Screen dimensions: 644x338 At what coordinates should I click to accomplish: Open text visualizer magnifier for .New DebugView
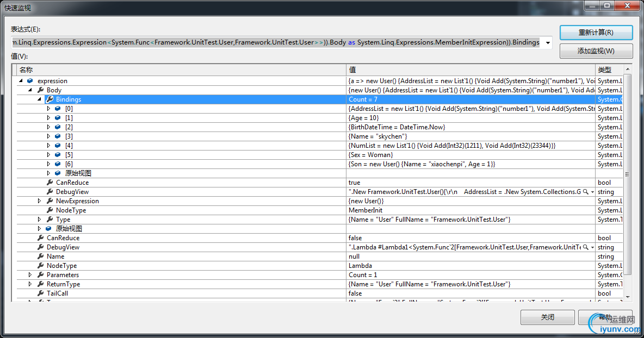tap(586, 192)
